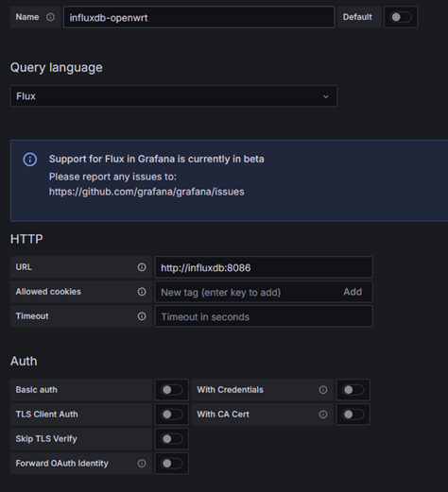Click the With CA Cert info icon
The height and width of the screenshot is (492, 448).
click(323, 415)
